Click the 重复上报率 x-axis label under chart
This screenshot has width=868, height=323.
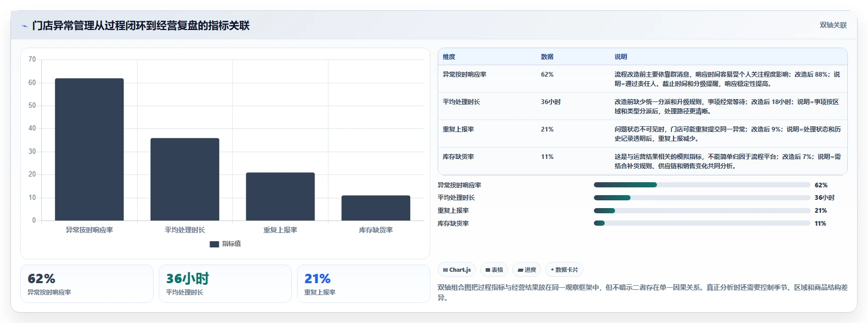click(280, 230)
